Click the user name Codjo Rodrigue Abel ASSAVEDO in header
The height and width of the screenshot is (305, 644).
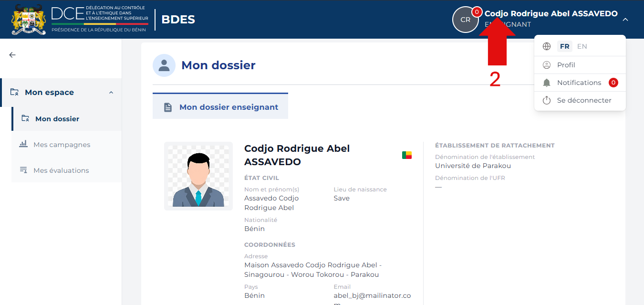(551, 13)
